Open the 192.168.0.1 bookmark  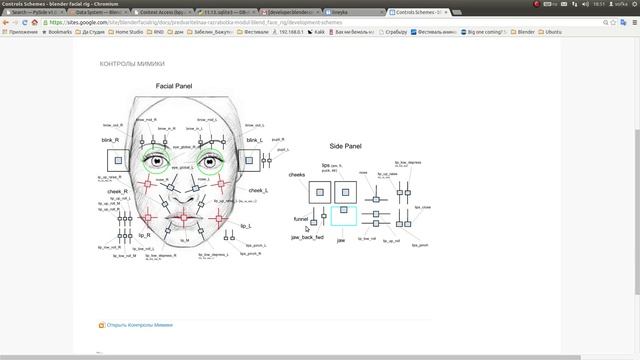pyautogui.click(x=288, y=32)
